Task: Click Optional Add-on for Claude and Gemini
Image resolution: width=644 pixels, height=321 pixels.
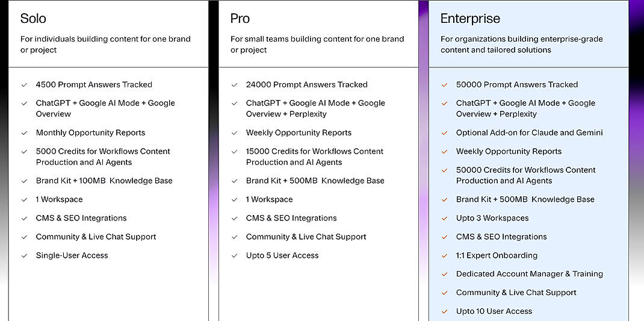Action: 530,132
